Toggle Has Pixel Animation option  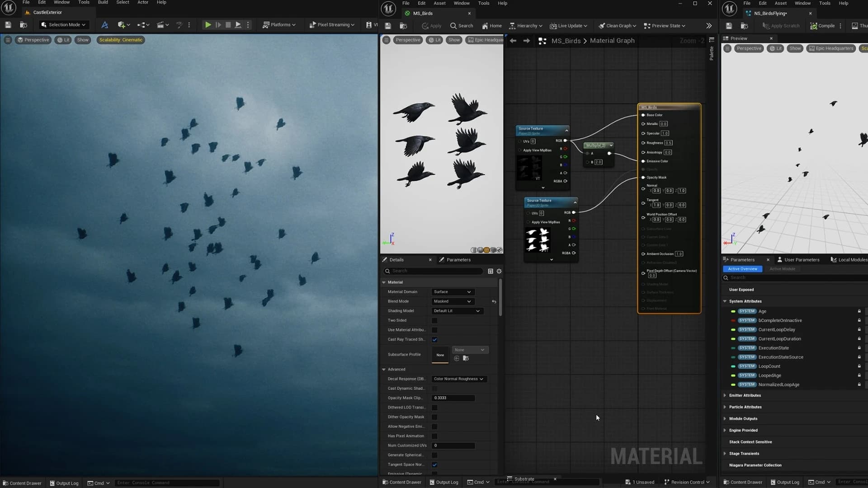(x=434, y=436)
